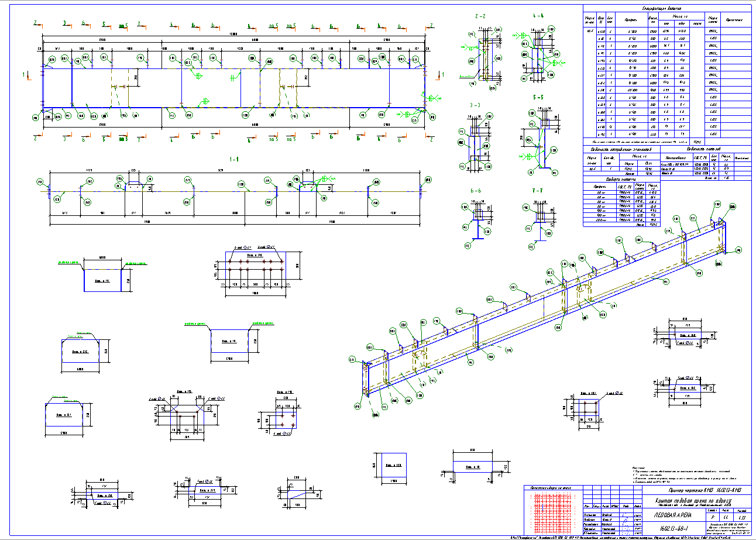Click the "Ведомость отправочных элементов" table heading
The height and width of the screenshot is (540, 756).
(x=620, y=149)
